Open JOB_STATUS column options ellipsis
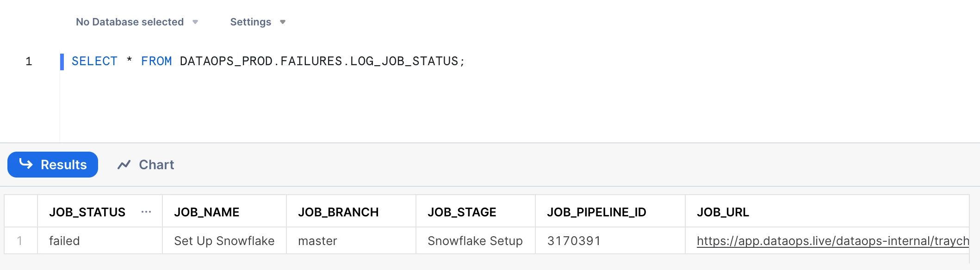 (146, 212)
